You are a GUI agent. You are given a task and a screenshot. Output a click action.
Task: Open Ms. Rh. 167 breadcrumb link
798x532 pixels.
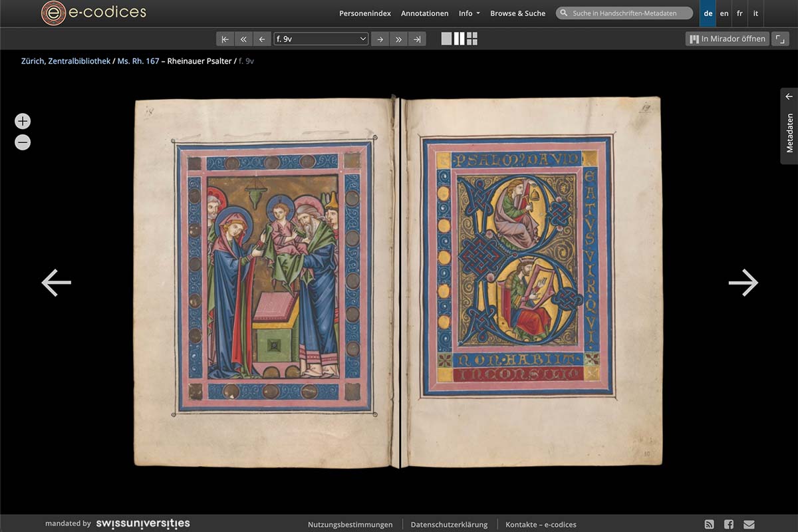pyautogui.click(x=138, y=61)
